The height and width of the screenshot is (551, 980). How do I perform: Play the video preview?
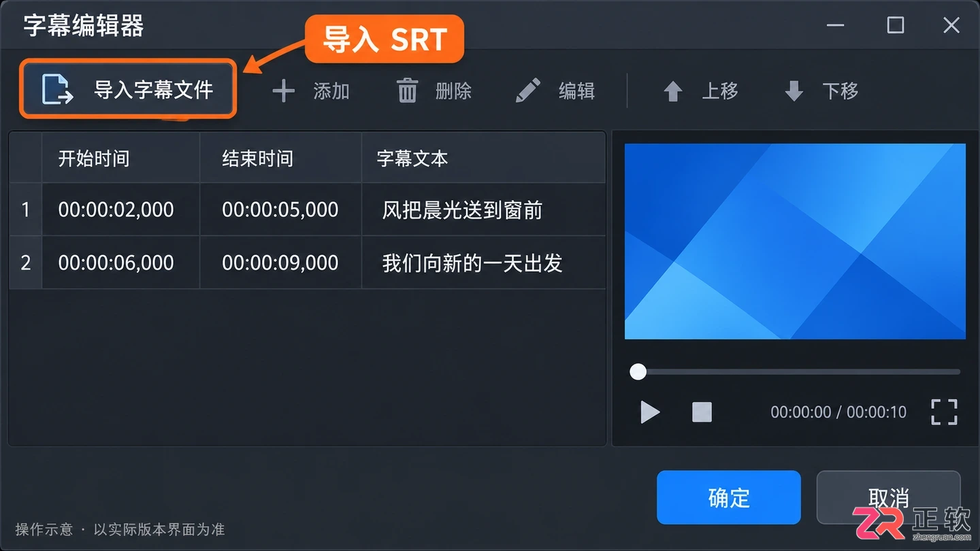click(650, 412)
